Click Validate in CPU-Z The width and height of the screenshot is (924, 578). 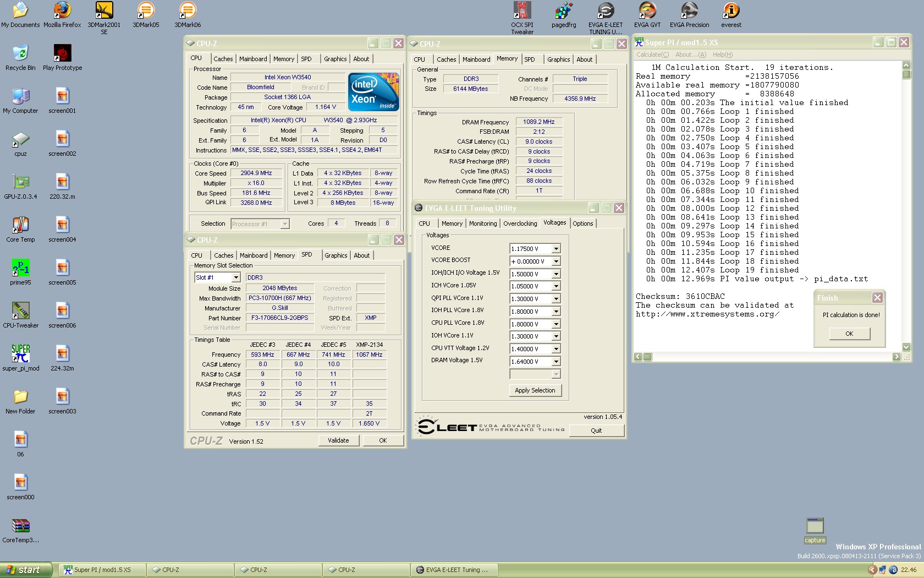[x=338, y=440]
